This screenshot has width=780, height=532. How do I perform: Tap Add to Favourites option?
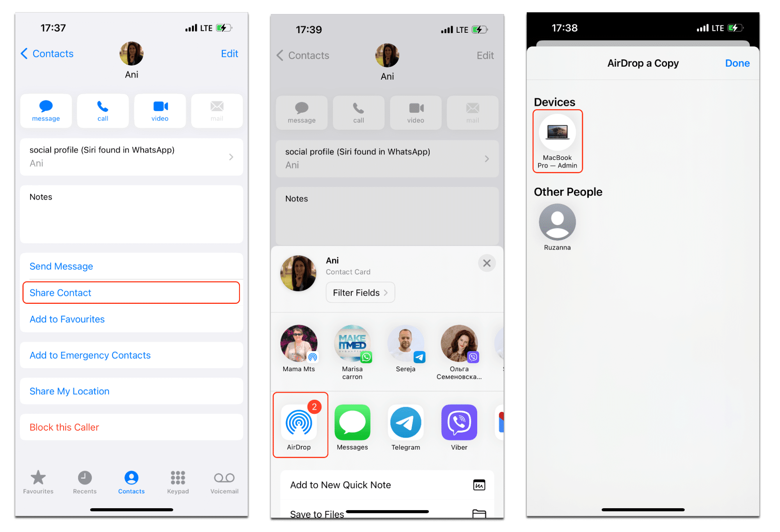coord(66,320)
